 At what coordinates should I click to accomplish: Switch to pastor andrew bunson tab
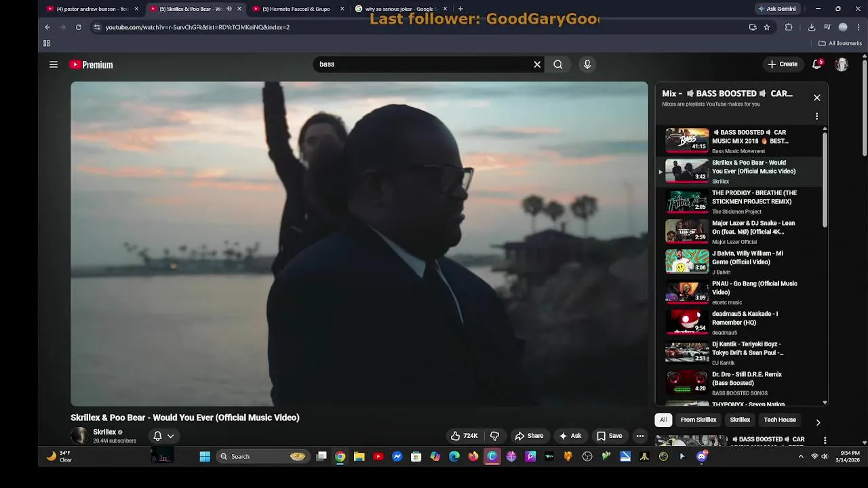tap(92, 9)
